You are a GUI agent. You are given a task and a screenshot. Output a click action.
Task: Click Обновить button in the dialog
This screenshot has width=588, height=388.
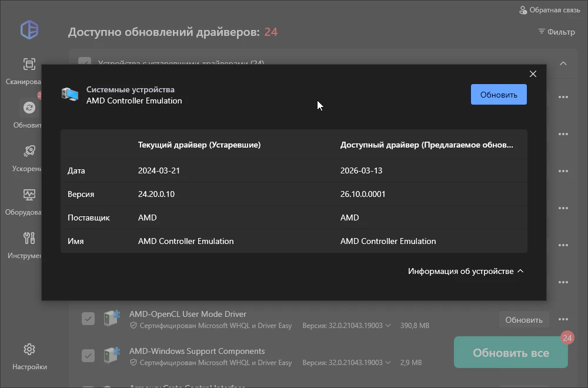(x=499, y=95)
